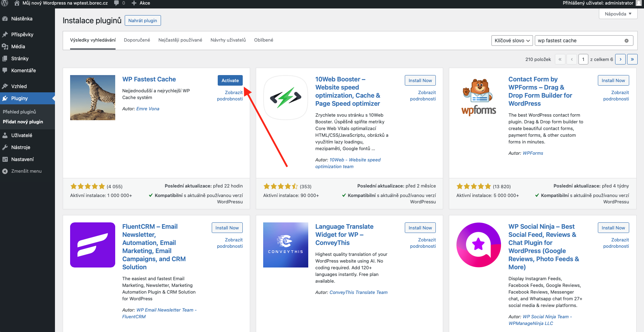Open author link WP Social Ninja Team
This screenshot has width=644, height=332.
coord(540,320)
